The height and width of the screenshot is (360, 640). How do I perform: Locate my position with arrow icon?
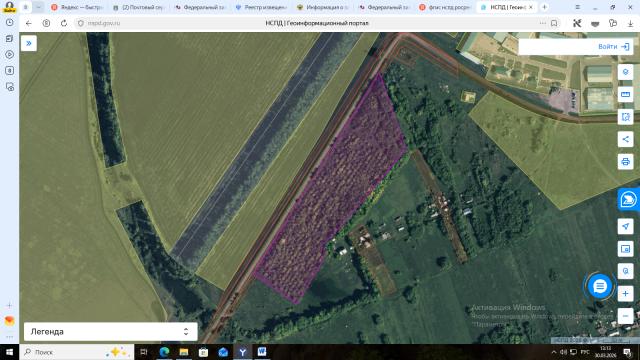point(625,227)
